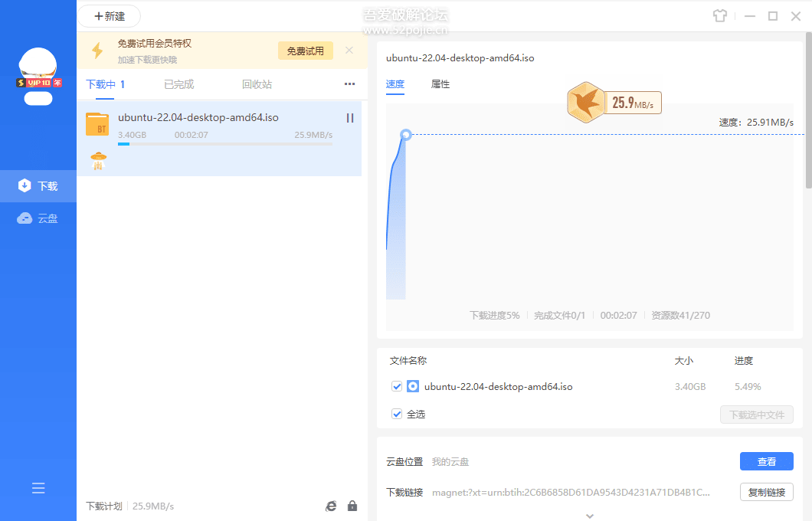This screenshot has height=521, width=812.
Task: Minimize the download manager window
Action: click(x=749, y=16)
